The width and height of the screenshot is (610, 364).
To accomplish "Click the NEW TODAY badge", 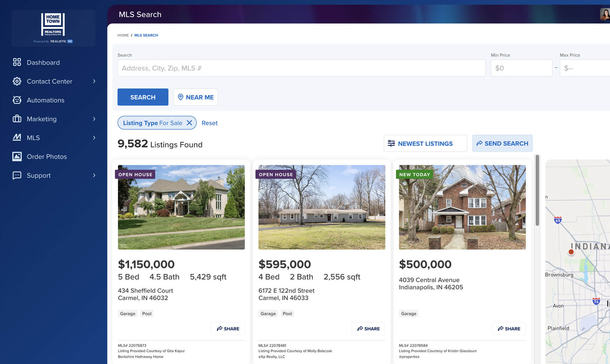I will tap(415, 174).
